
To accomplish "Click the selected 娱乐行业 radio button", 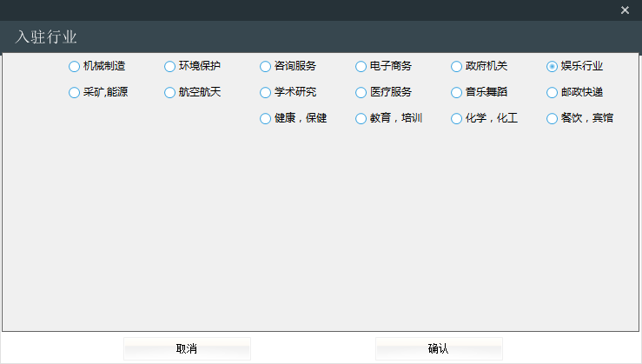I will [553, 66].
